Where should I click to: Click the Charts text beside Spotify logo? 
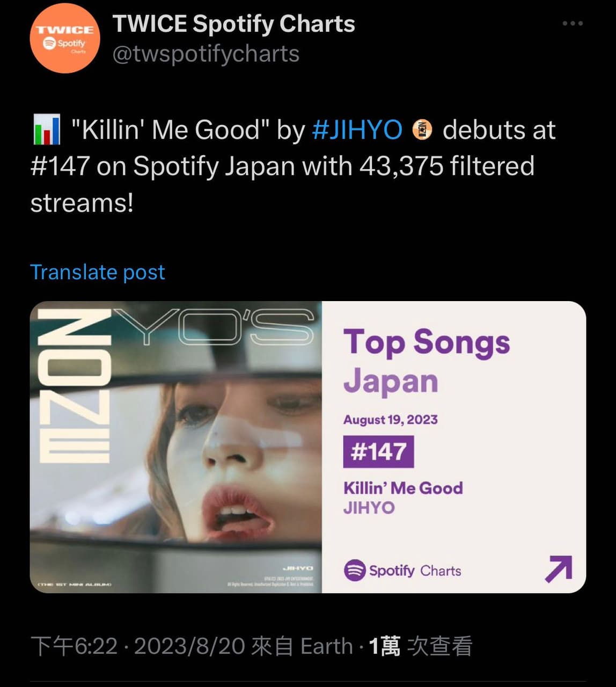(x=441, y=571)
